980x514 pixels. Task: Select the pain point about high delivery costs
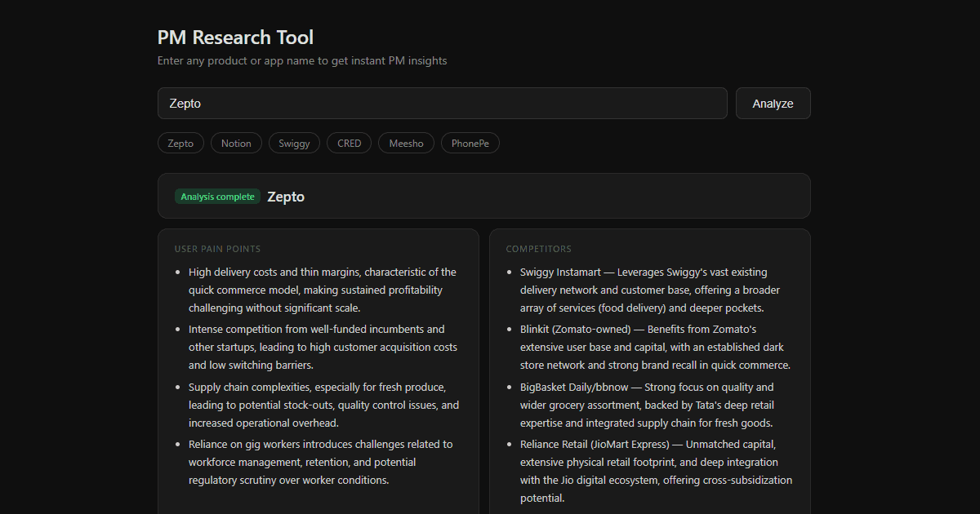pyautogui.click(x=323, y=290)
